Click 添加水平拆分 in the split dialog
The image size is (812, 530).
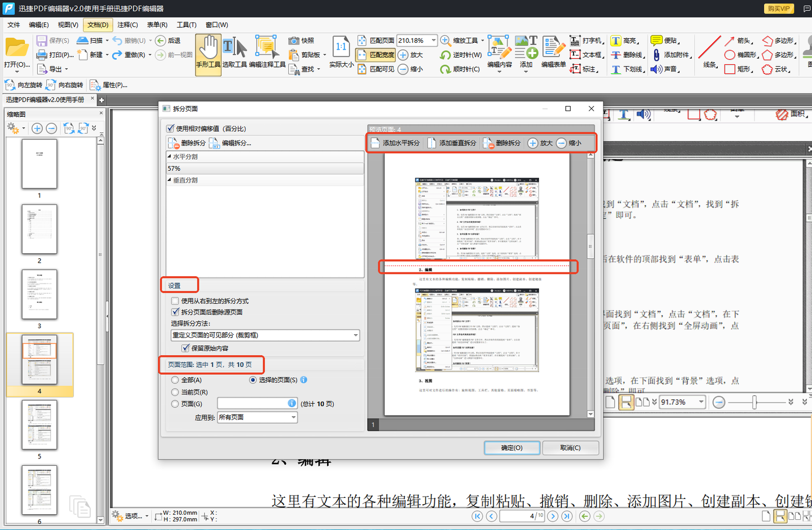coord(395,143)
